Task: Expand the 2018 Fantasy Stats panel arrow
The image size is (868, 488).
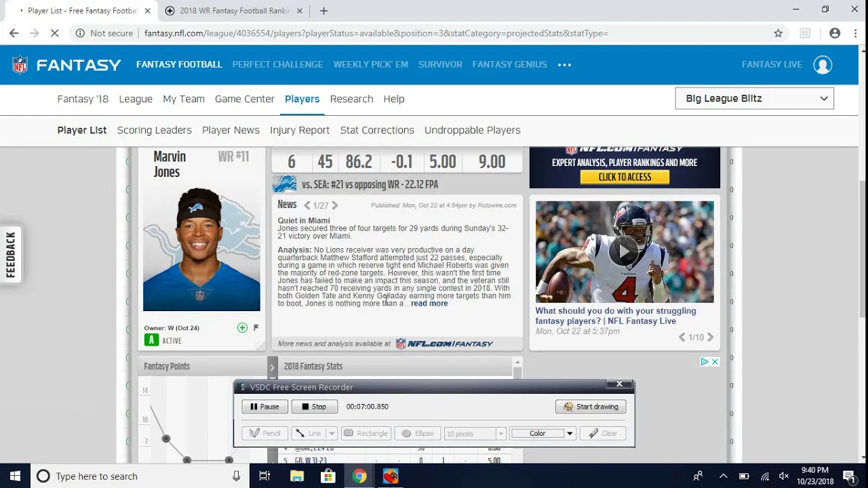Action: pyautogui.click(x=273, y=367)
